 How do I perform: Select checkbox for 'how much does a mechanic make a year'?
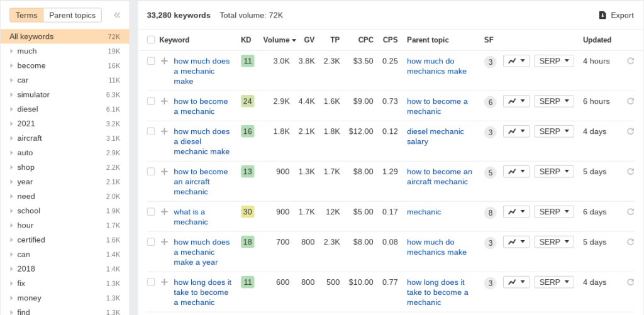coord(151,242)
